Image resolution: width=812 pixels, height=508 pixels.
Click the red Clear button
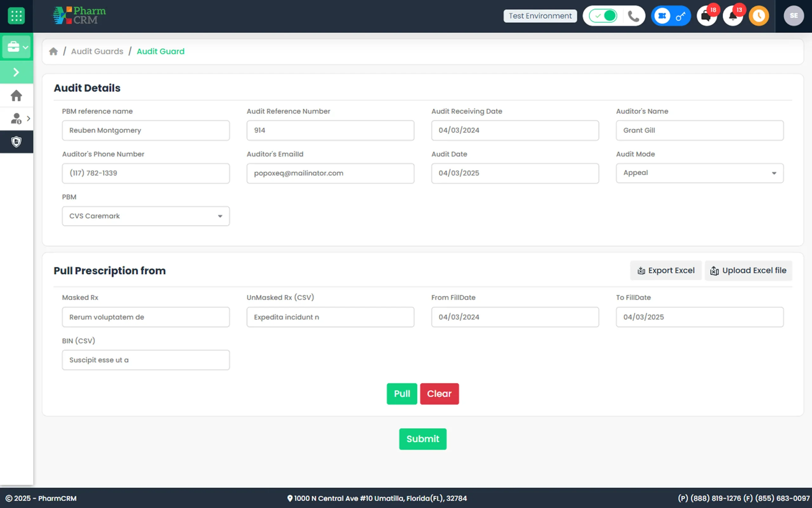click(439, 394)
